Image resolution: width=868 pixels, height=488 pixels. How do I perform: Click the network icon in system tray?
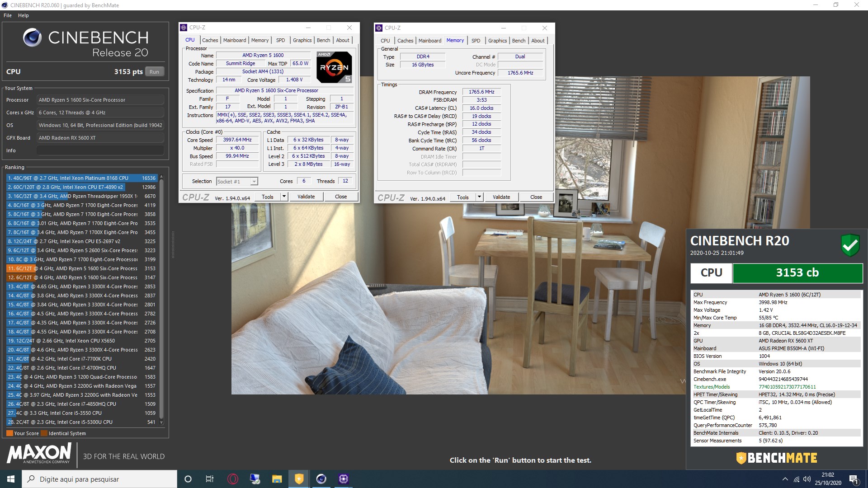click(797, 479)
